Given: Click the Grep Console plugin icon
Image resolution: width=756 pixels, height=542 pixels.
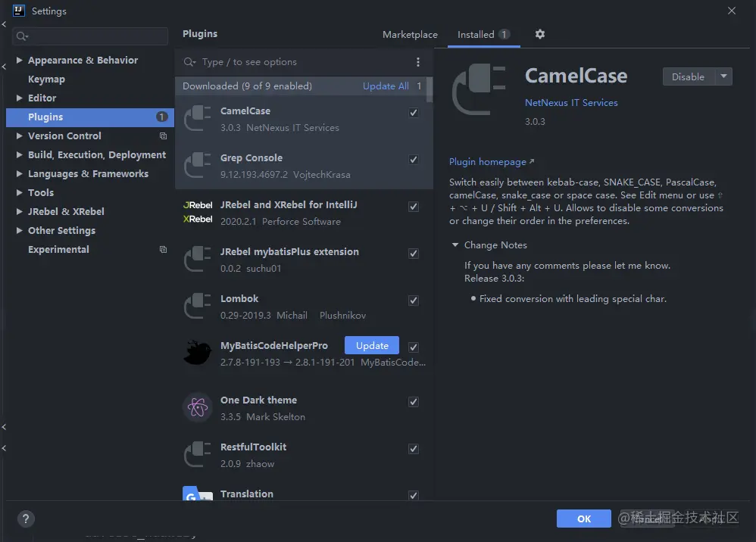Looking at the screenshot, I should tap(198, 165).
